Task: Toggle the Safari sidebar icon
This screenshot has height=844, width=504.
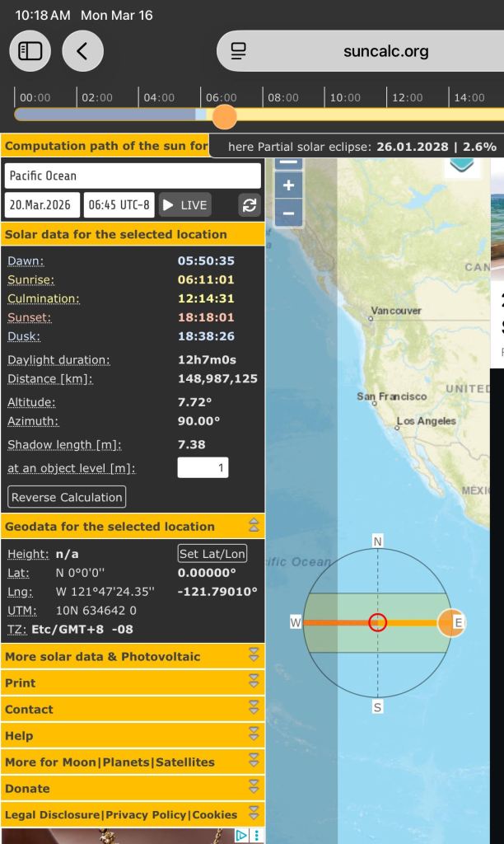Action: [x=30, y=51]
